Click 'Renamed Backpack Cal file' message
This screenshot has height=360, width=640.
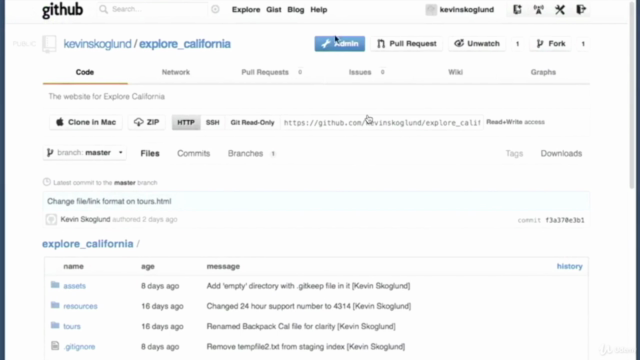(301, 327)
